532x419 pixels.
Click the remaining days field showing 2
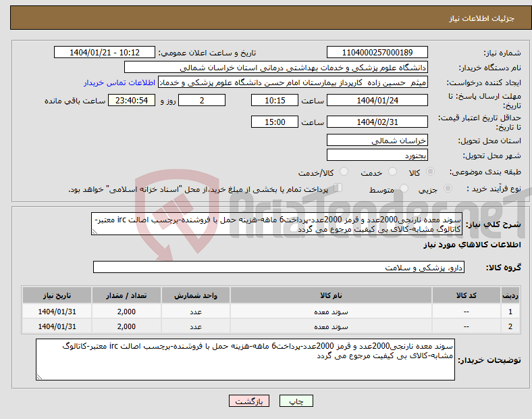(202, 100)
